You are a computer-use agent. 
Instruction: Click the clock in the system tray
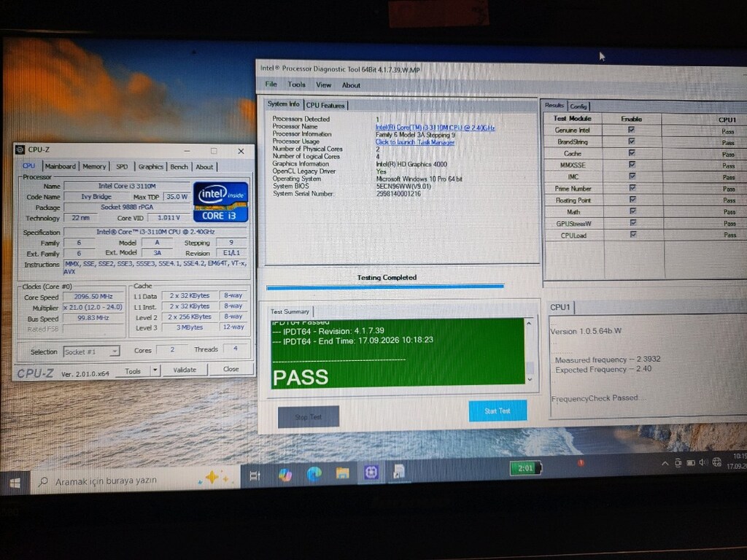pyautogui.click(x=738, y=461)
